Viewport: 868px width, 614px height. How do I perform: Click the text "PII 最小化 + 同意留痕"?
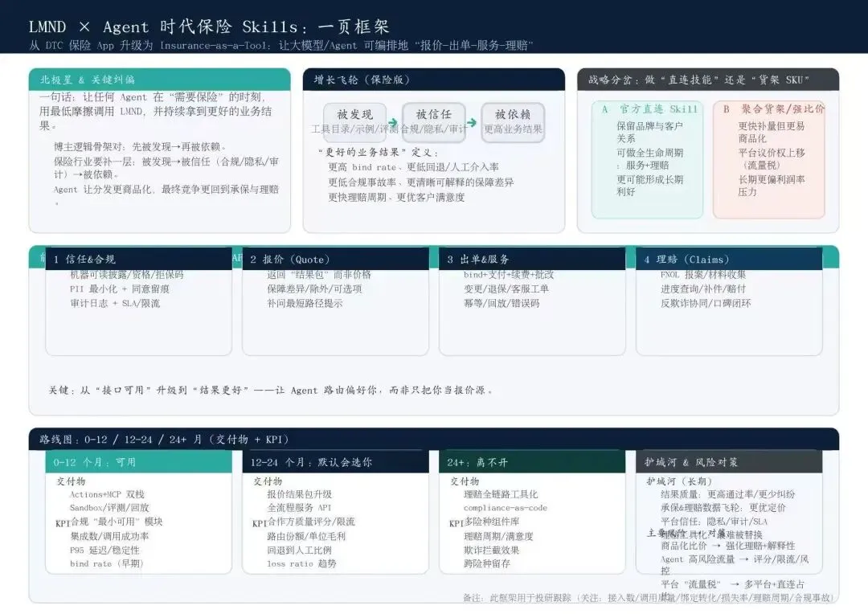click(120, 289)
